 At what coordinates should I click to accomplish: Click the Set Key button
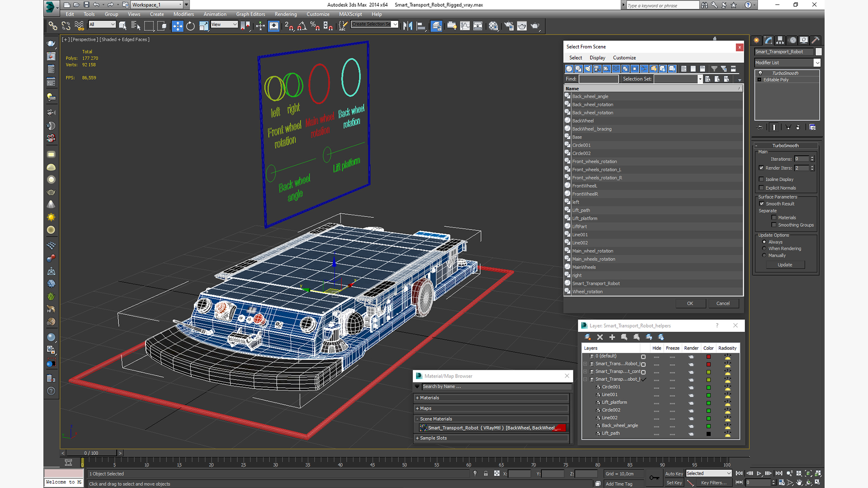(x=674, y=483)
